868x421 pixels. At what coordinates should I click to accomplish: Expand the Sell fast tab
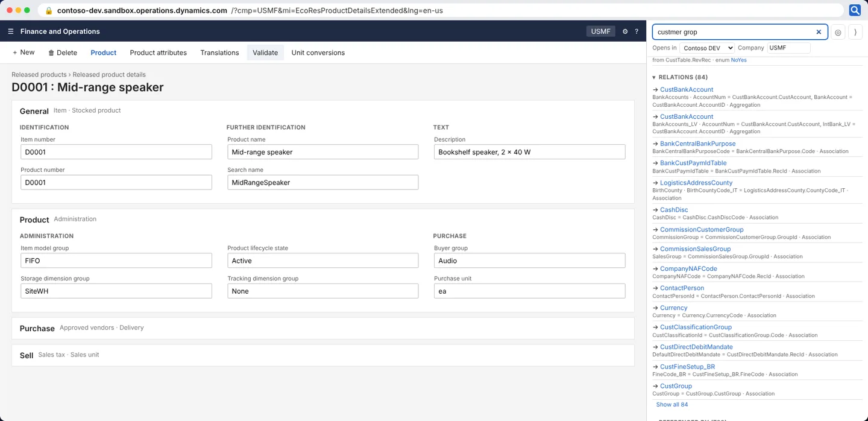click(x=323, y=355)
